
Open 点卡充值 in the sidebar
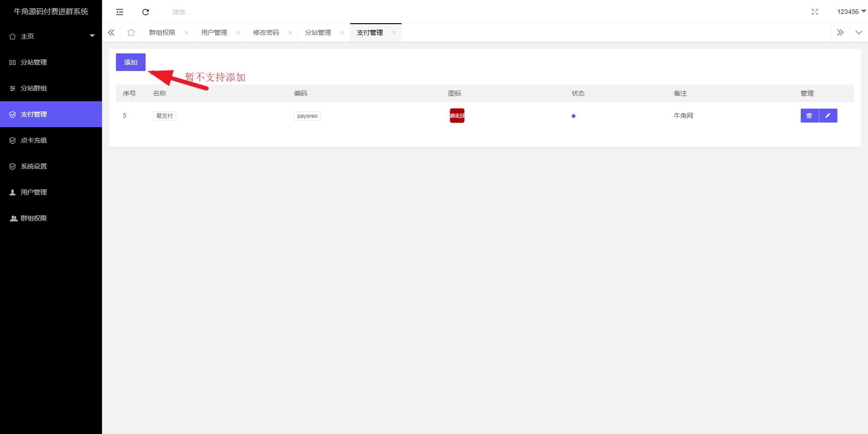[34, 140]
